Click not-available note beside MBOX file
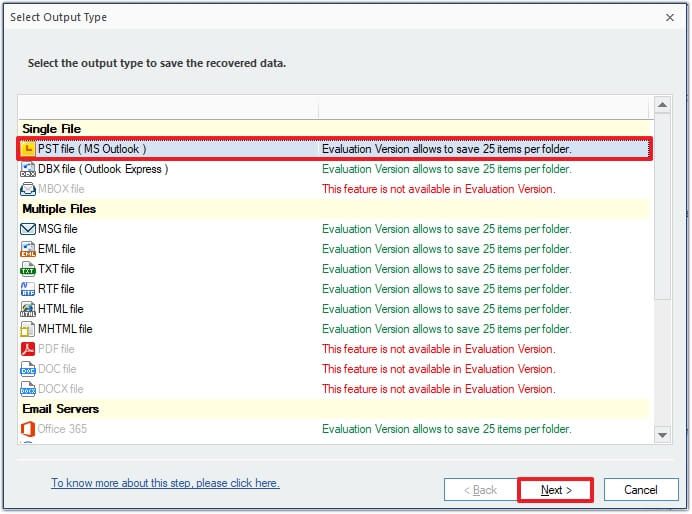This screenshot has width=692, height=514. click(x=439, y=189)
